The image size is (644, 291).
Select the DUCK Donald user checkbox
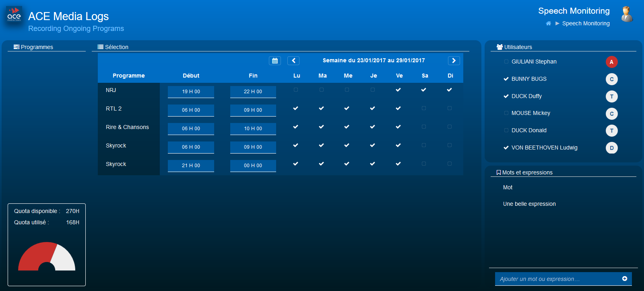[506, 130]
